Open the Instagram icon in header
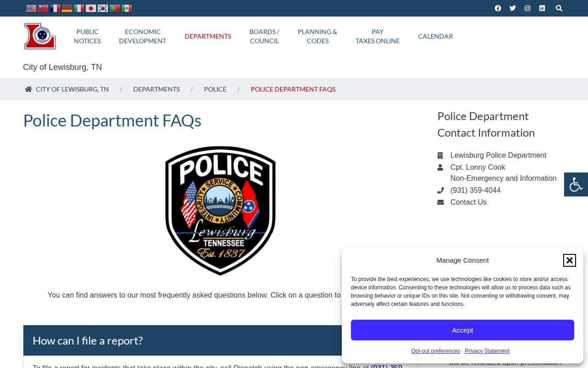Image resolution: width=588 pixels, height=368 pixels. coord(527,8)
